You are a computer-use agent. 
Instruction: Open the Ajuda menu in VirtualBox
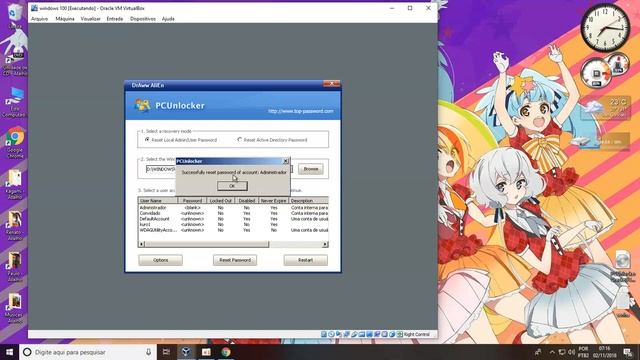point(168,19)
